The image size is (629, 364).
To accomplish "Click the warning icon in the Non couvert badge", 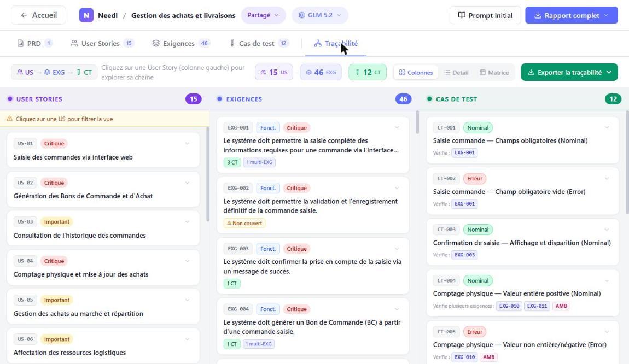I will (229, 224).
